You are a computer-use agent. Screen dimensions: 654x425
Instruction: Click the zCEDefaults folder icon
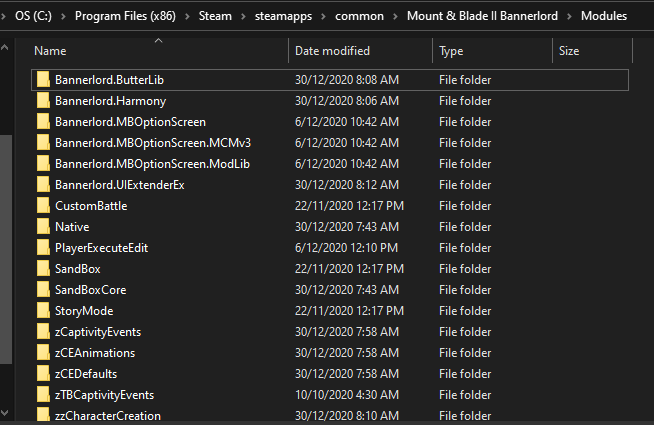[x=43, y=373]
